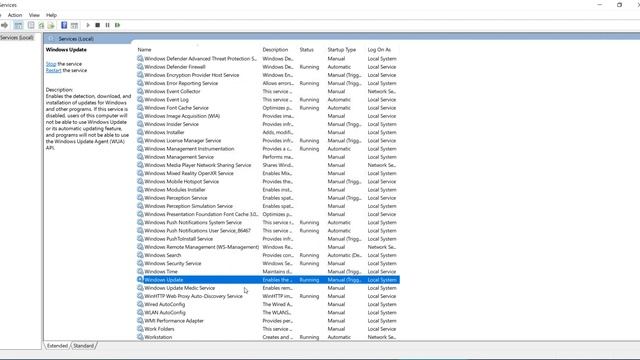Click the Windows Security Service gear icon
This screenshot has height=360, width=640.
click(x=140, y=263)
